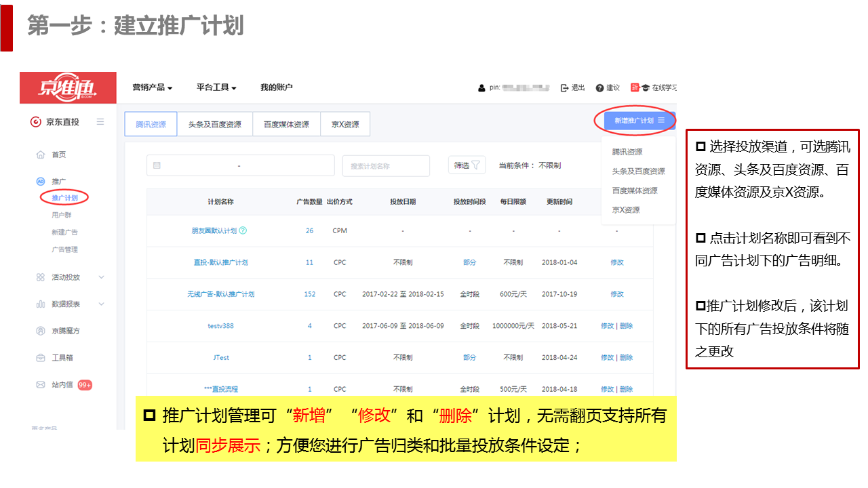Image resolution: width=868 pixels, height=488 pixels.
Task: Select 广告管理 in the sidebar
Action: click(65, 249)
